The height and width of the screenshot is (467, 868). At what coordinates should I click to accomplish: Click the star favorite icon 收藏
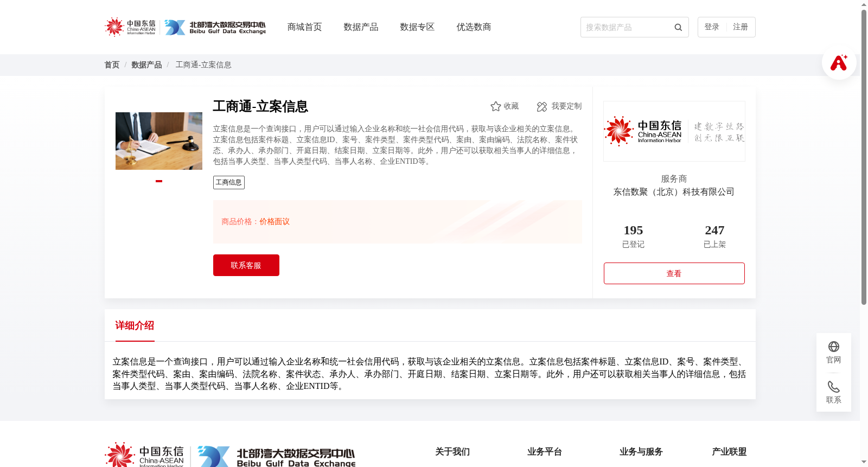(495, 106)
